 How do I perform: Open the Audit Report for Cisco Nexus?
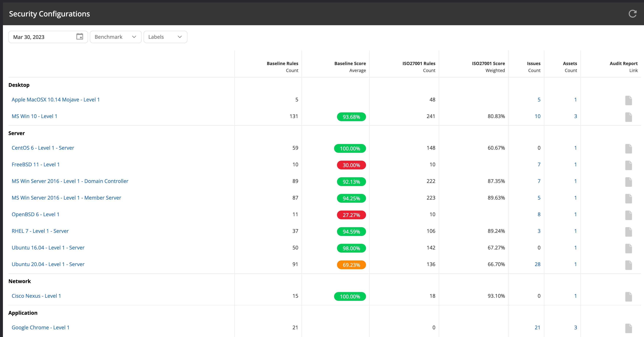[x=629, y=297]
